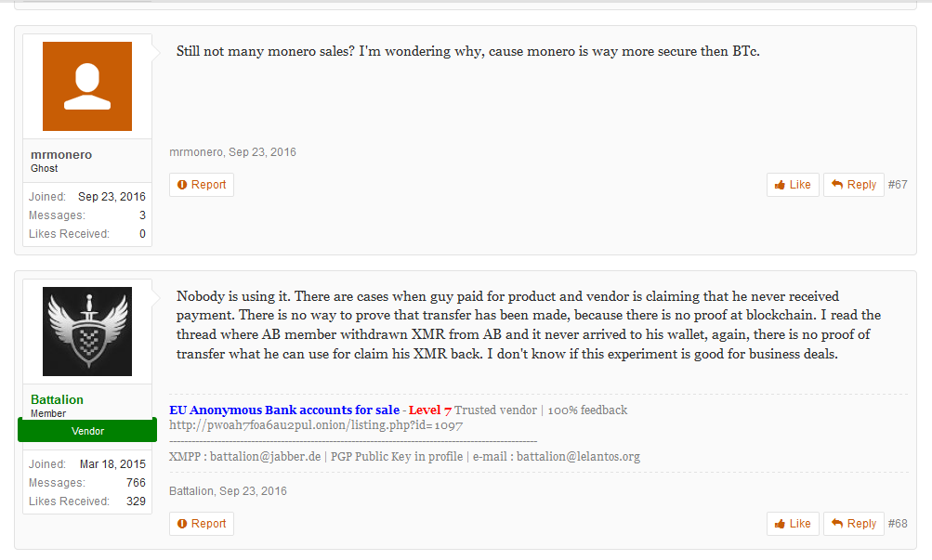Click the Like thumbs-up icon on post #67
The width and height of the screenshot is (932, 560).
coord(780,186)
